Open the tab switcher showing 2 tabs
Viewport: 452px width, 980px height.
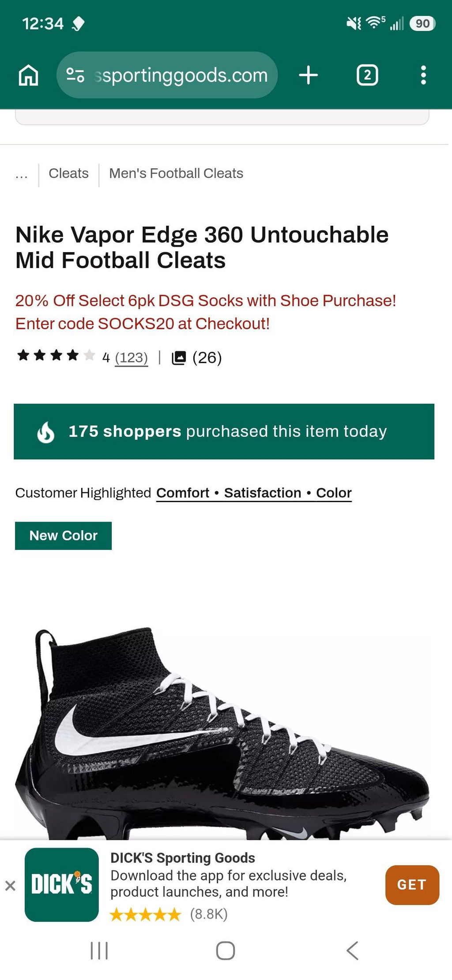point(367,75)
